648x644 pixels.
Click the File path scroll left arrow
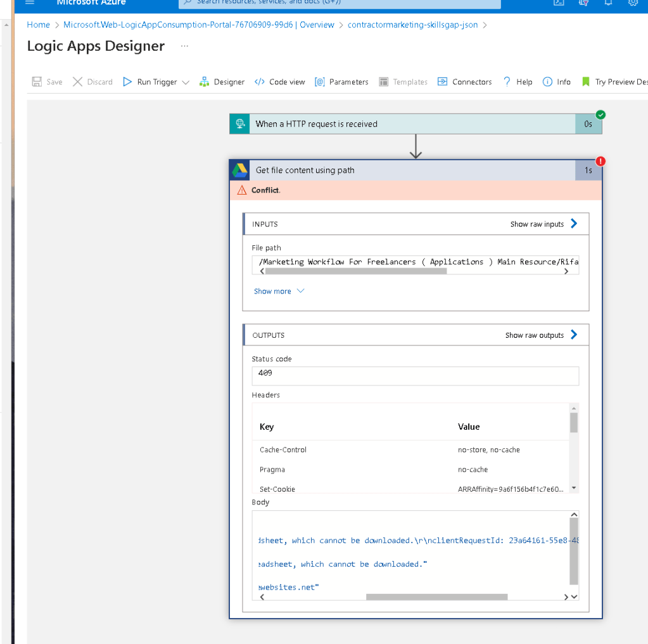point(262,271)
